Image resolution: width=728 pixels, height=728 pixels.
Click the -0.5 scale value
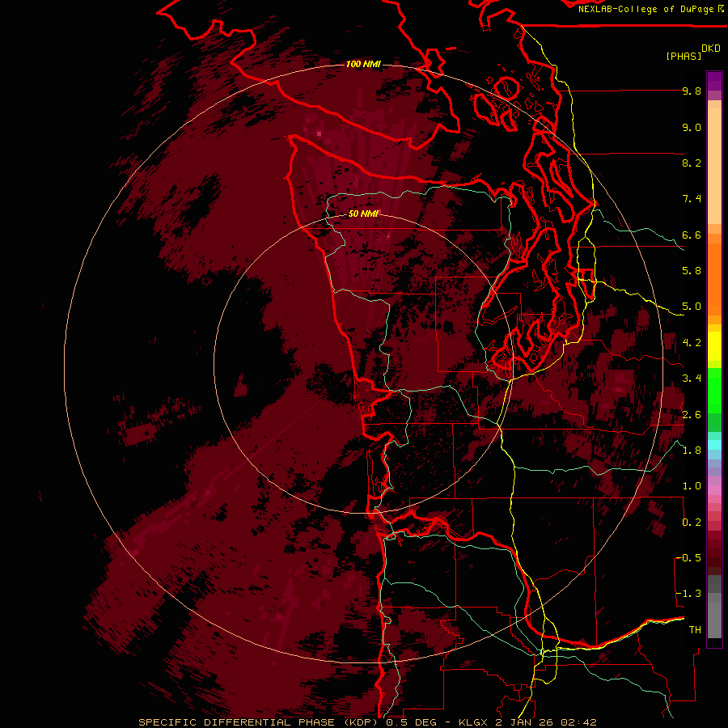pos(688,558)
